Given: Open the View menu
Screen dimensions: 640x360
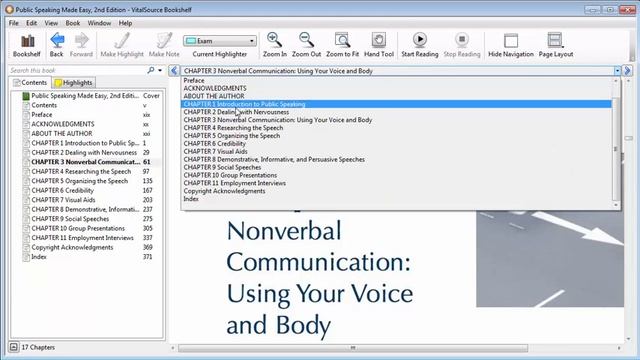Looking at the screenshot, I should pyautogui.click(x=51, y=23).
